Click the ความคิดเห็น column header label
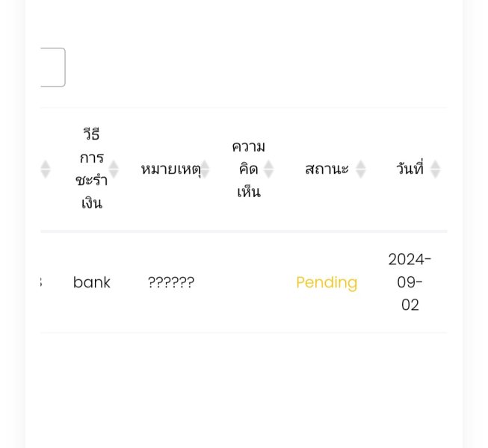The image size is (488, 448). [248, 169]
